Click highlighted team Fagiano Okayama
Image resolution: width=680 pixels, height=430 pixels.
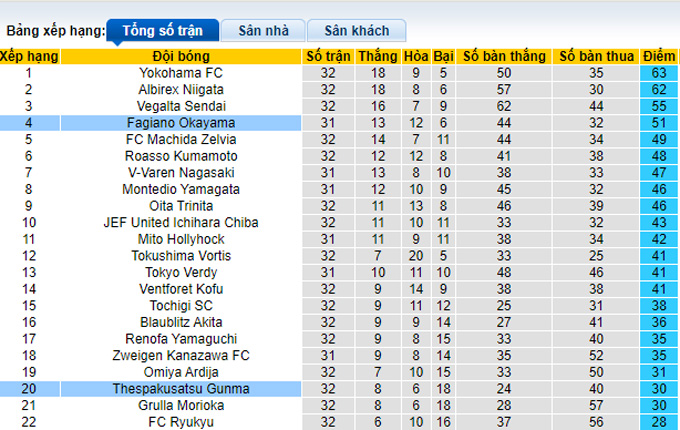coord(182,122)
